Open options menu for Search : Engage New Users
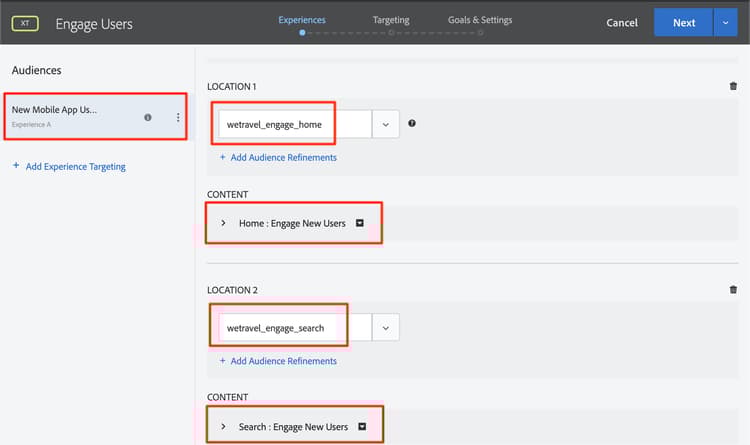Viewport: 750px width, 445px height. [362, 426]
